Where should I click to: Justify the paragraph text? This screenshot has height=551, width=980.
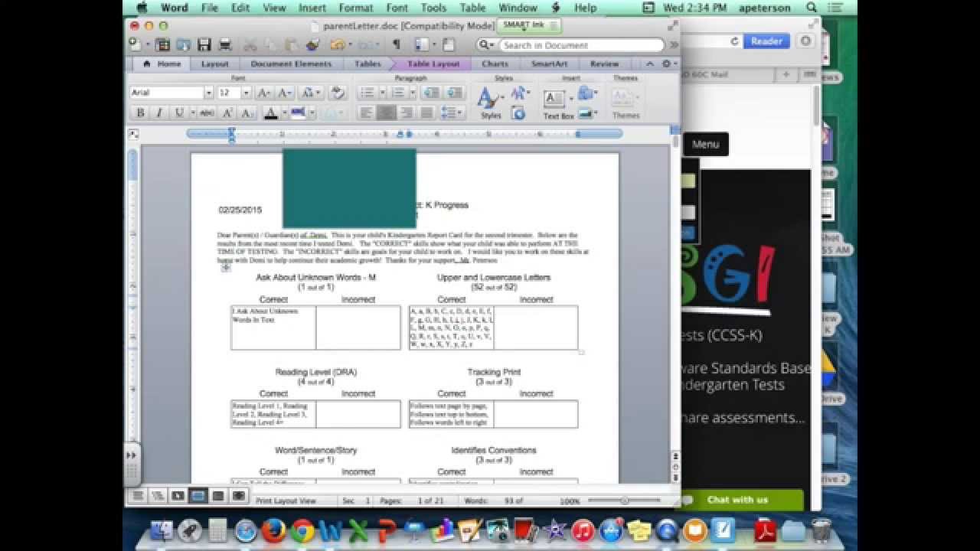click(426, 112)
